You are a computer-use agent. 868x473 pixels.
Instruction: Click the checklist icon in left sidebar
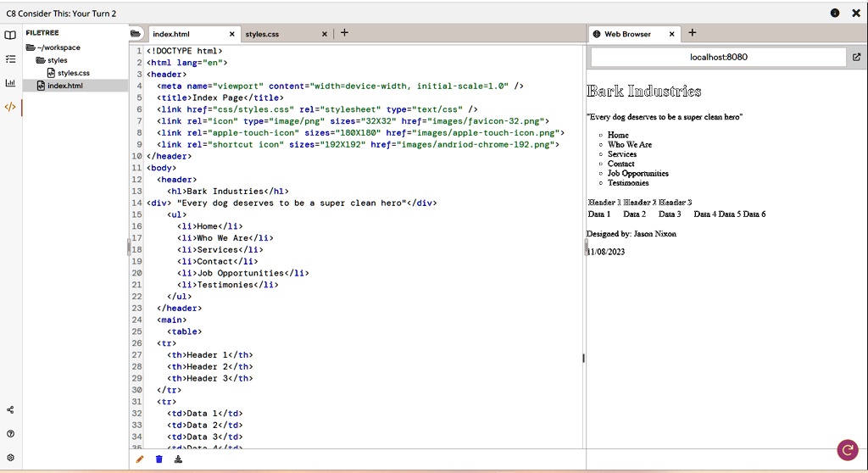point(10,58)
